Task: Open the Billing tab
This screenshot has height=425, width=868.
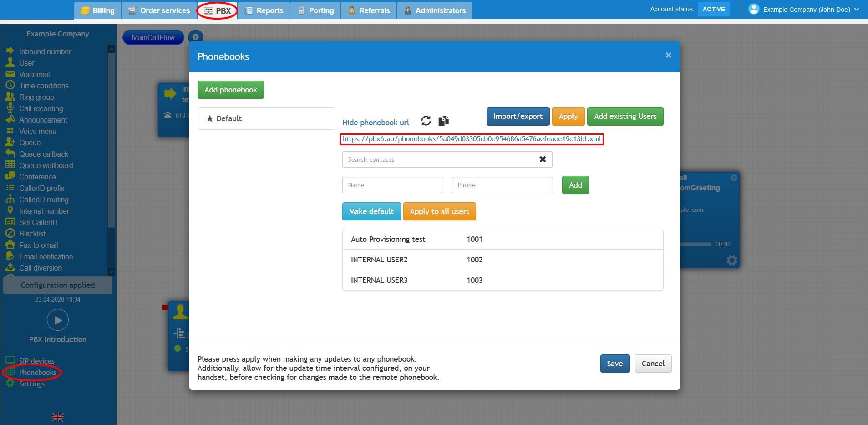Action: coord(98,10)
